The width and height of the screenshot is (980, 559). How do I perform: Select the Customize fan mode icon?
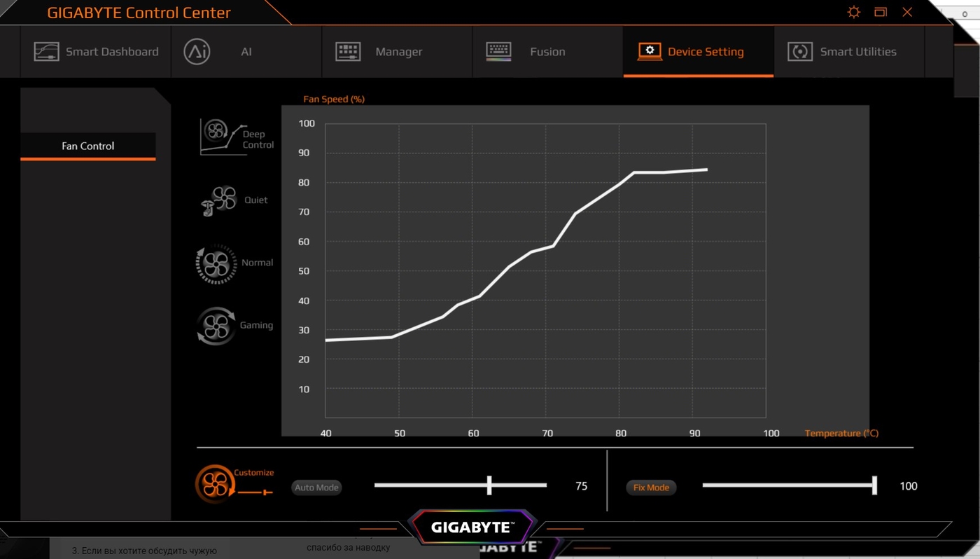coord(216,483)
